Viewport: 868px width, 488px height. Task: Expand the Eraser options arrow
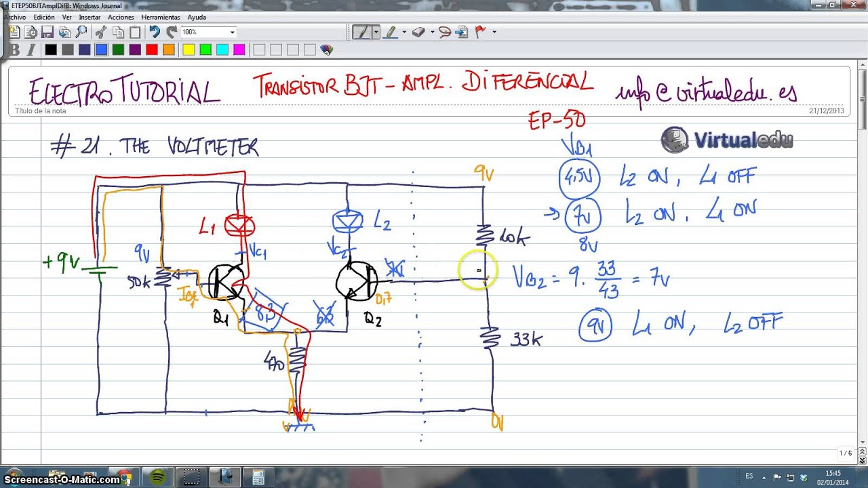click(431, 32)
